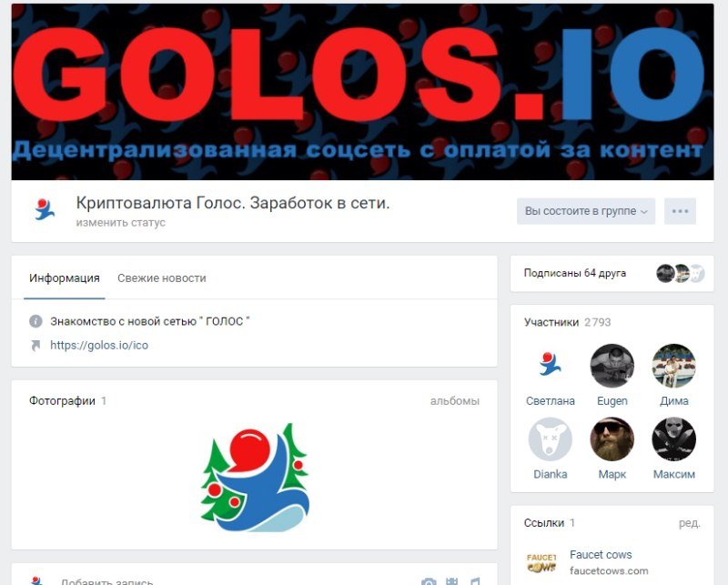Open the 'Подписаны 64 друга' friends block
This screenshot has width=728, height=585.
[x=612, y=273]
